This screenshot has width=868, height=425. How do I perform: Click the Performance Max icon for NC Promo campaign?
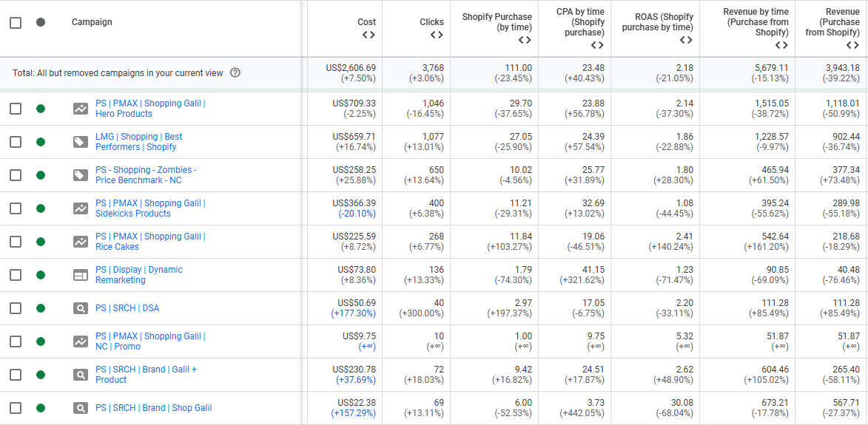[81, 341]
